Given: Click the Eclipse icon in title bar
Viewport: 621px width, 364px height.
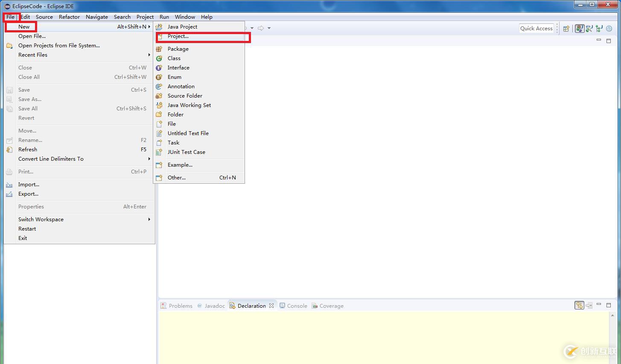Looking at the screenshot, I should point(7,6).
